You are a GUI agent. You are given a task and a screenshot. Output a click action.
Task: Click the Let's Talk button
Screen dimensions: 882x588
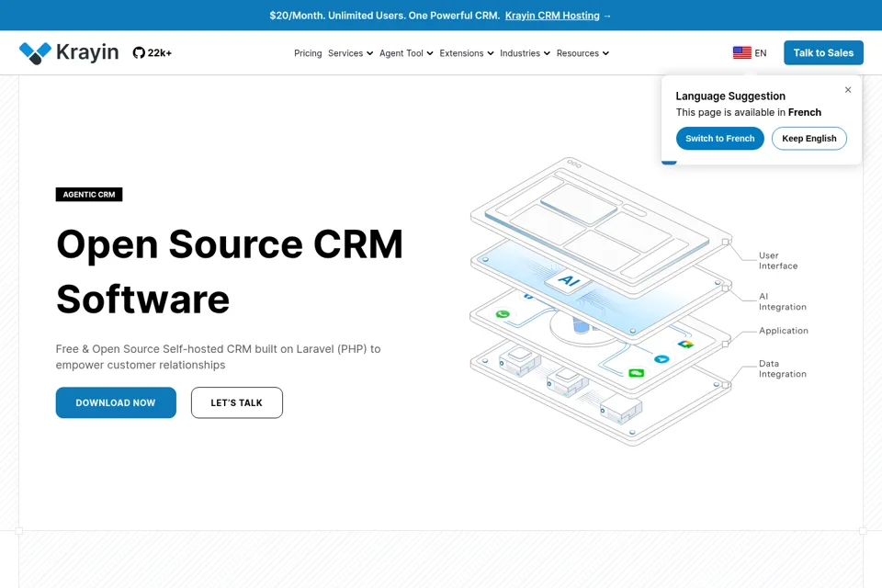point(237,403)
